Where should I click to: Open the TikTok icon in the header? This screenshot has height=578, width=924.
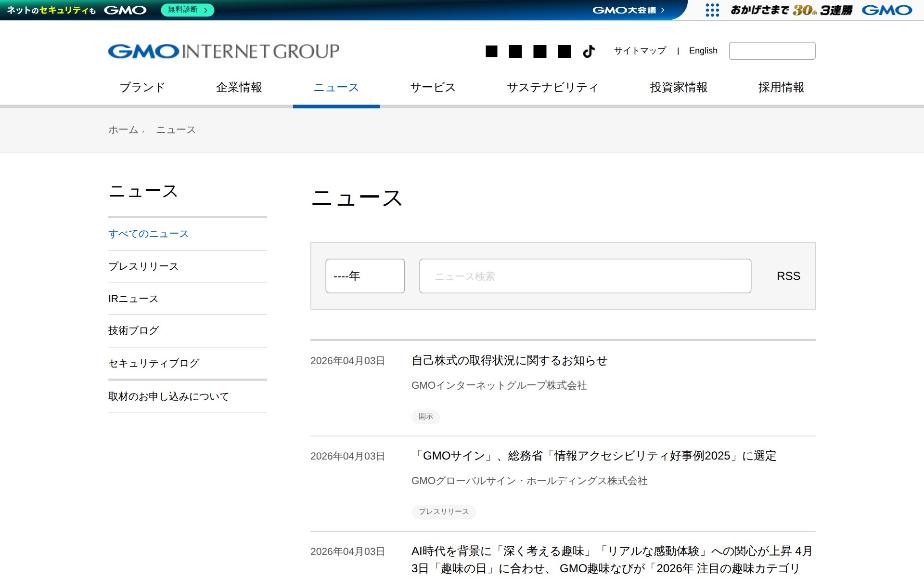click(588, 51)
